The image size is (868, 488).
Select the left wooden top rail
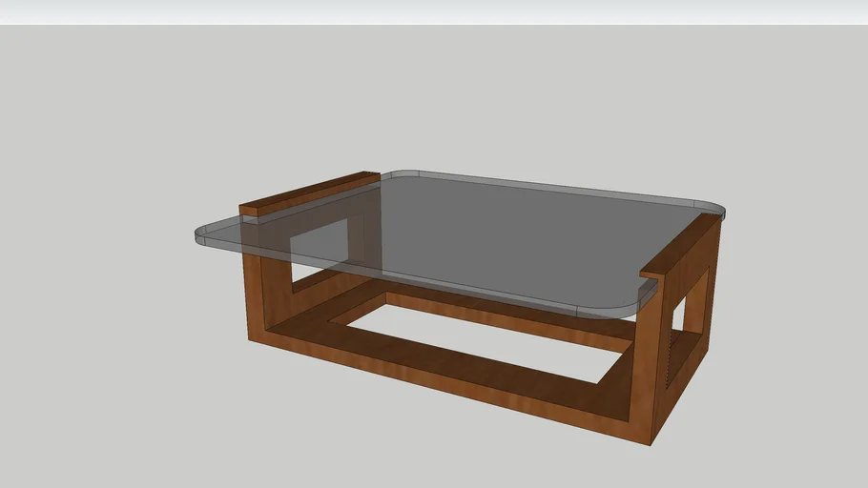pos(310,193)
